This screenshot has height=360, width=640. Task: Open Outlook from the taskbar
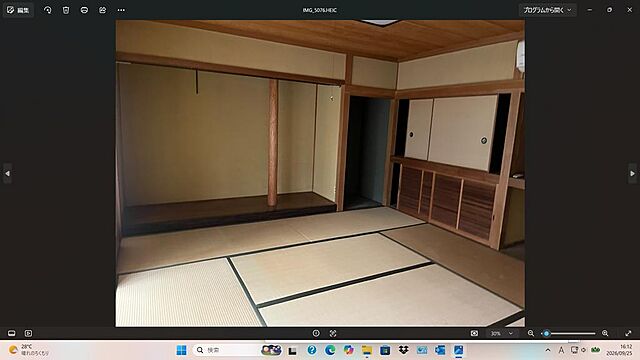pos(440,350)
